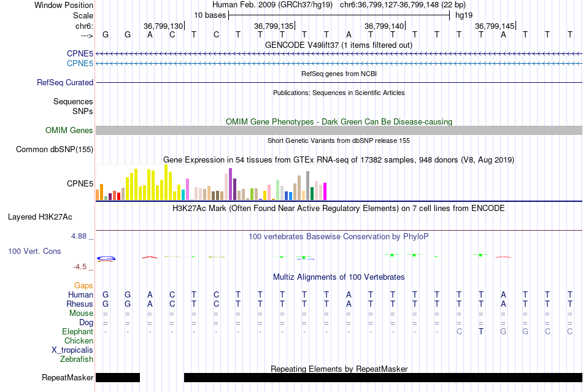The height and width of the screenshot is (392, 583).
Task: Open Short Genetic Variants from dbSNP title
Action: click(339, 140)
